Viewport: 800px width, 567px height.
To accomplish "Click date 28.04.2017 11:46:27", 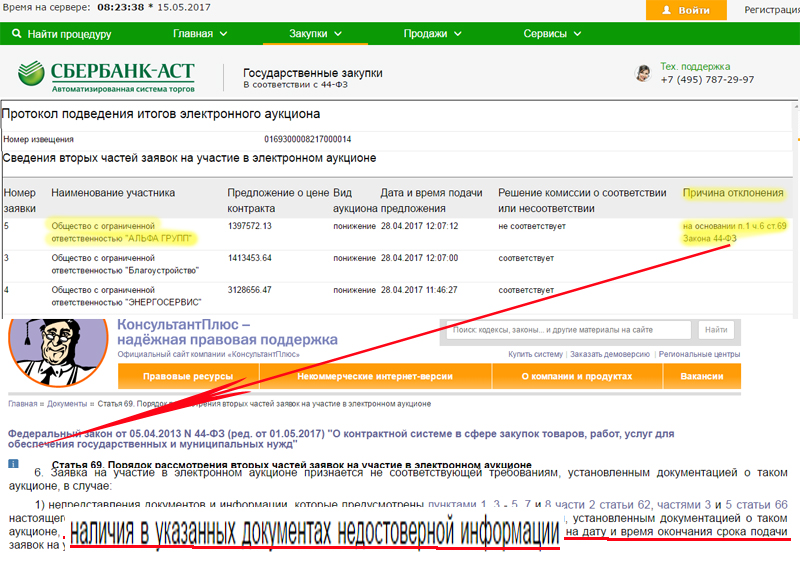I will pyautogui.click(x=419, y=290).
